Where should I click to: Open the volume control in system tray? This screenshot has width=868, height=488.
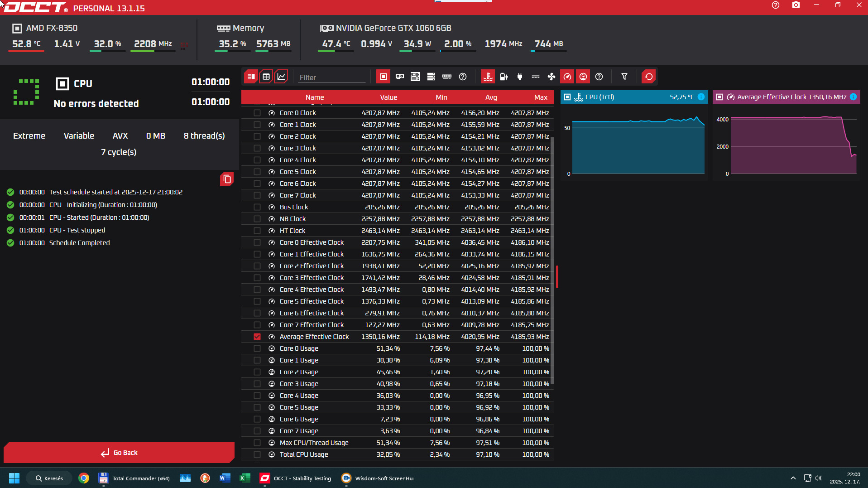[x=818, y=478]
